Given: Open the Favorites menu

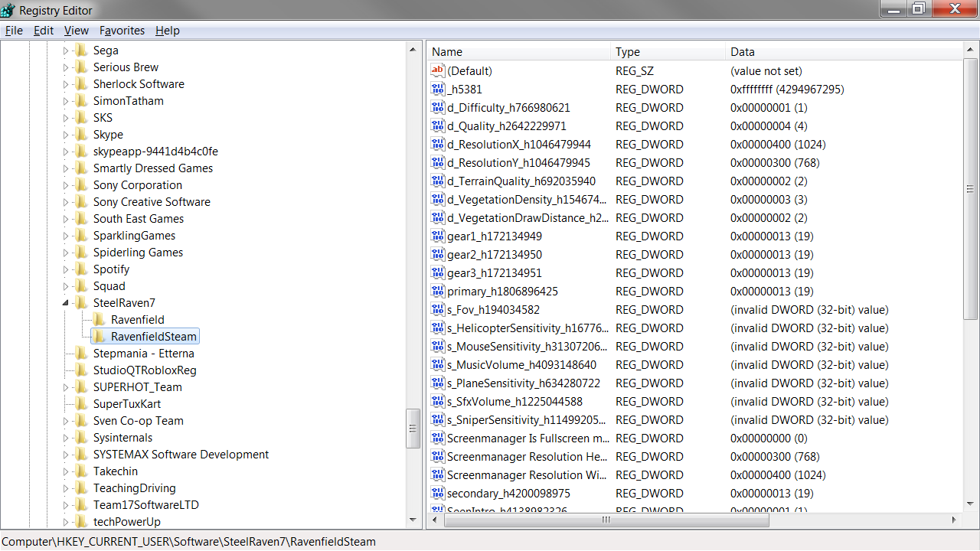Looking at the screenshot, I should click(122, 31).
